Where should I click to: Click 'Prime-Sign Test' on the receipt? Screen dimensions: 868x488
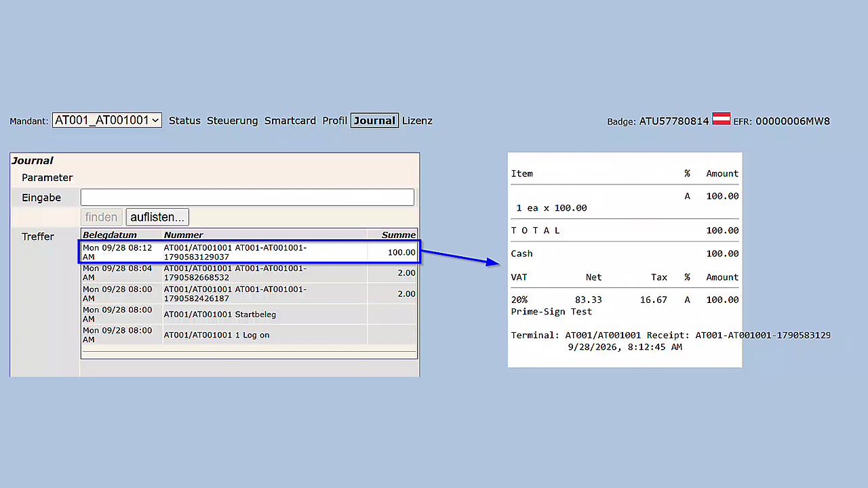point(551,312)
